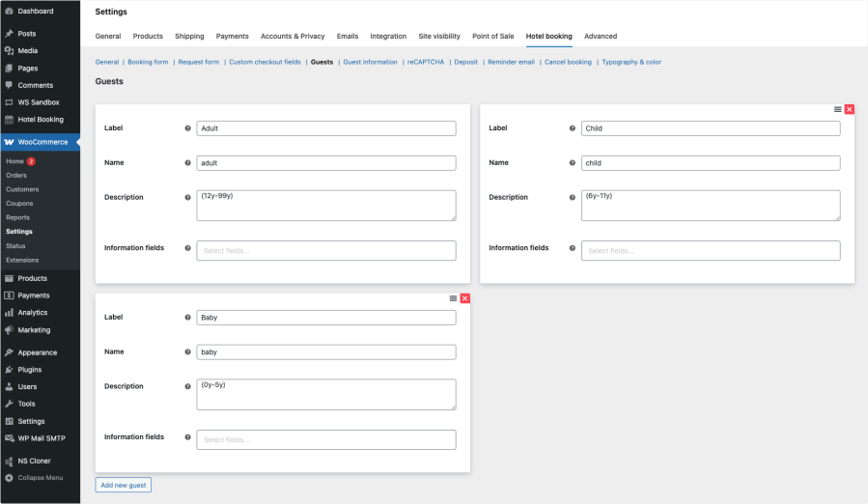
Task: Open the Media library sidebar icon
Action: click(9, 50)
